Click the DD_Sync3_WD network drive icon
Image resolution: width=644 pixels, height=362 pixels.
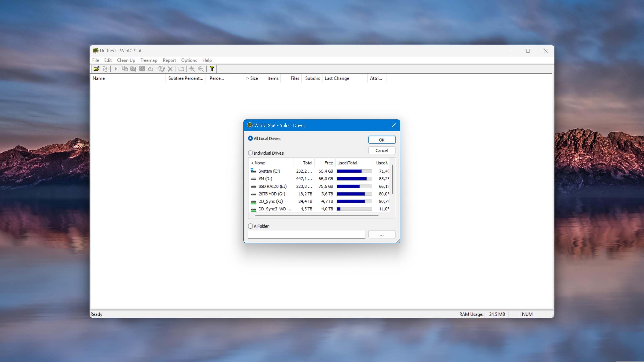253,209
